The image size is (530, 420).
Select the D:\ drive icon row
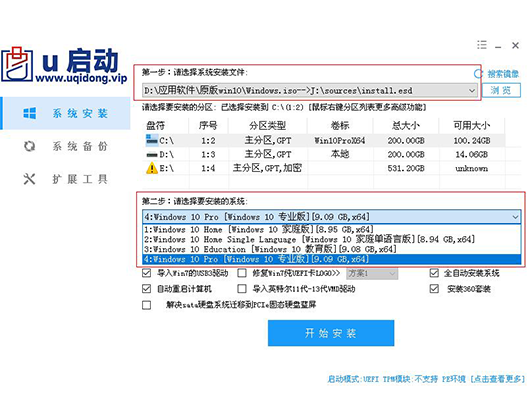(x=325, y=154)
